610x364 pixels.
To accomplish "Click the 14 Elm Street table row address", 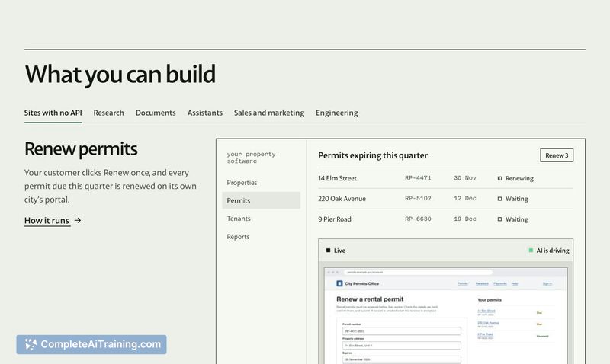I will click(x=337, y=178).
